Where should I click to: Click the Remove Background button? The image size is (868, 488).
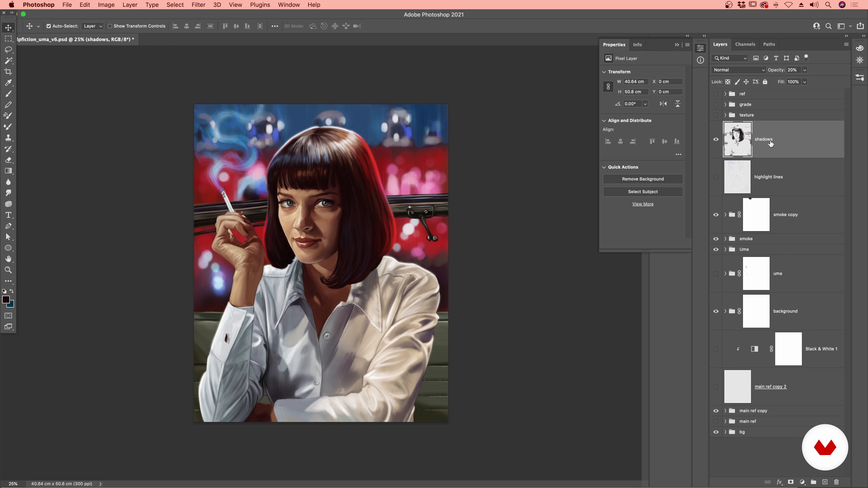click(x=643, y=179)
